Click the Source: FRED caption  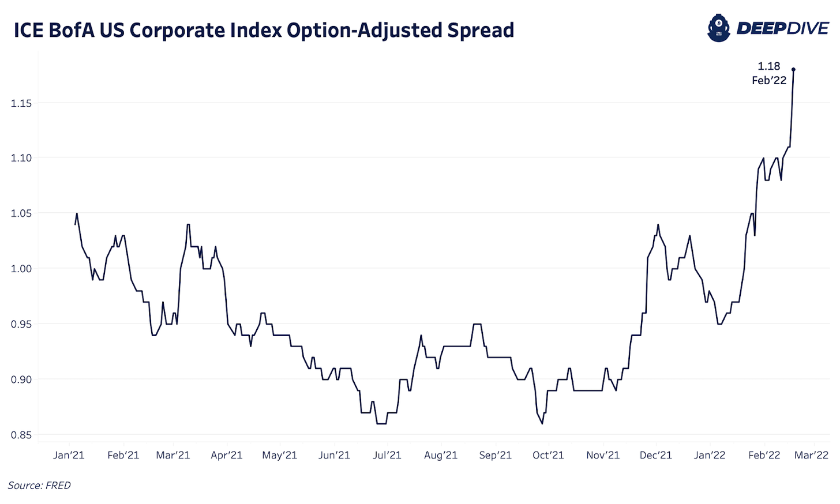tap(39, 486)
